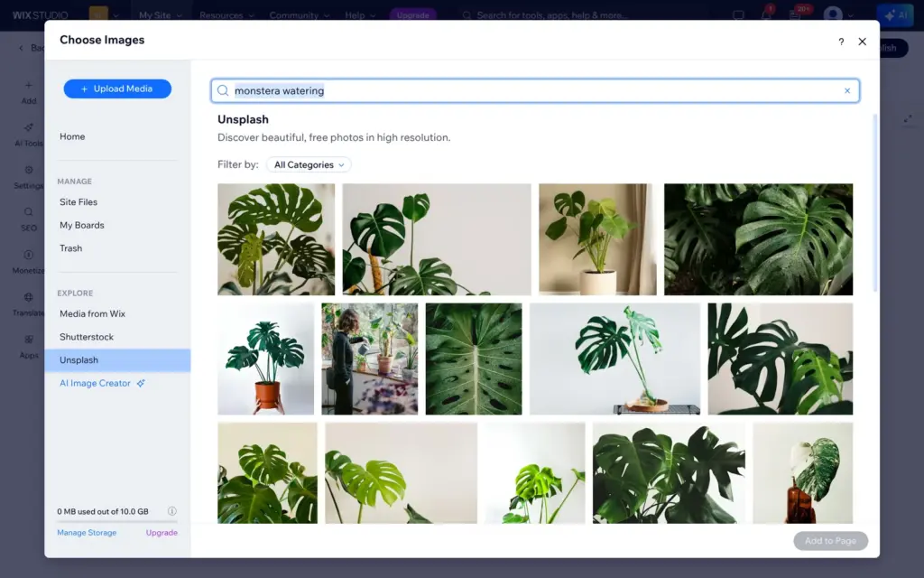Image resolution: width=924 pixels, height=578 pixels.
Task: Click the search magnifier icon
Action: pyautogui.click(x=223, y=90)
